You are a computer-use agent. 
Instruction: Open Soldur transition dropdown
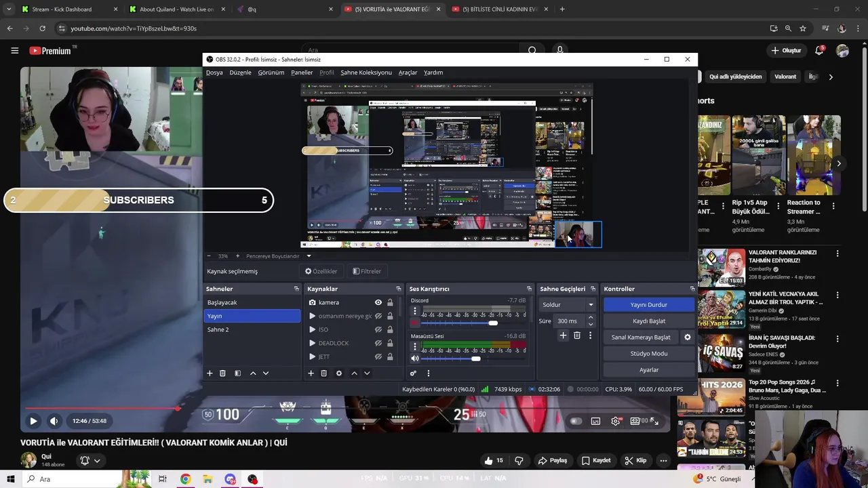pos(568,305)
